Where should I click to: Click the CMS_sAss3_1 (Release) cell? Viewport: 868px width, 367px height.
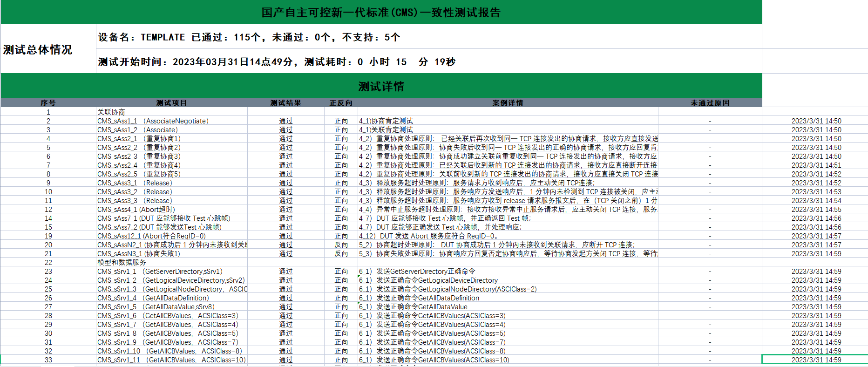[x=172, y=183]
